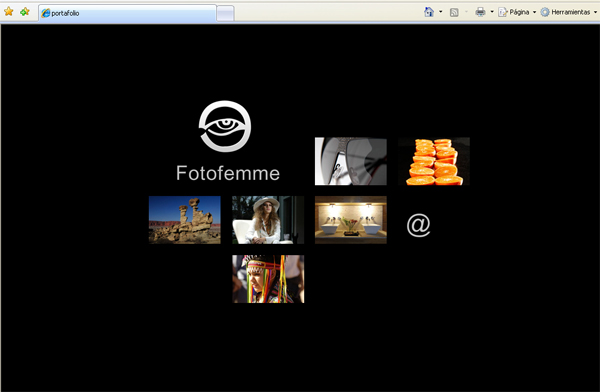Click the Add to Favorites icon
This screenshot has height=392, width=600.
25,12
